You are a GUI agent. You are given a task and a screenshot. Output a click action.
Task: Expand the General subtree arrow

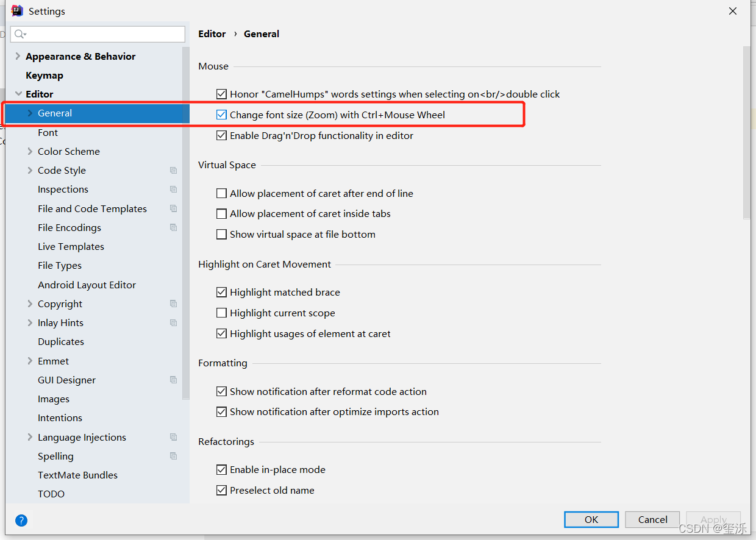point(30,113)
